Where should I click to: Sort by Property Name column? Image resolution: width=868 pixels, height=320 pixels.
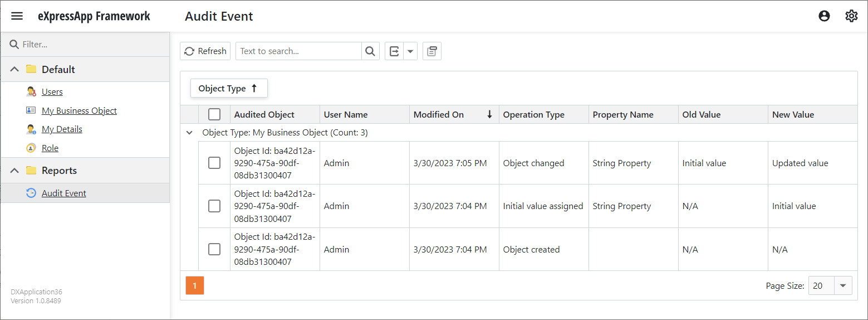pos(634,114)
